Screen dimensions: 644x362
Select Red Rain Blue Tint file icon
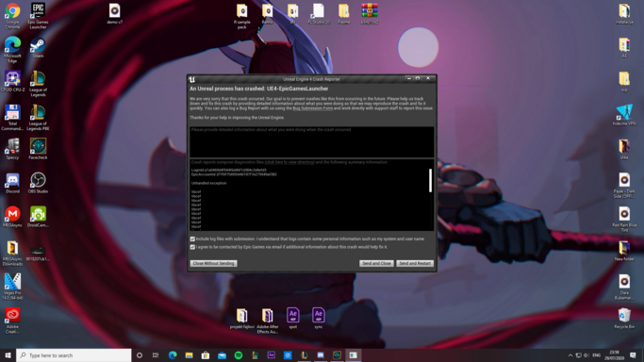(624, 219)
